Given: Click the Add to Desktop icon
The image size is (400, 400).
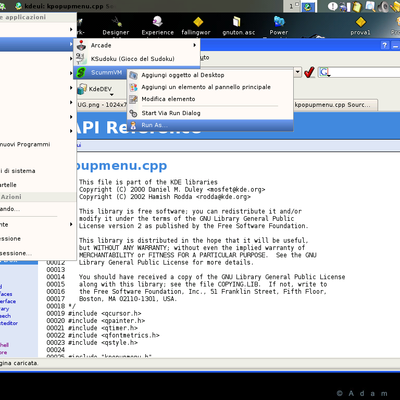Looking at the screenshot, I should tap(133, 75).
